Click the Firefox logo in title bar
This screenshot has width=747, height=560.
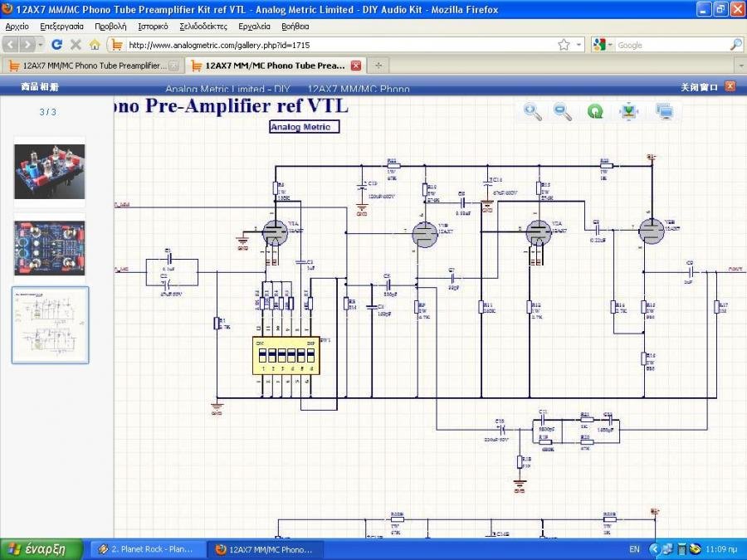tap(7, 9)
